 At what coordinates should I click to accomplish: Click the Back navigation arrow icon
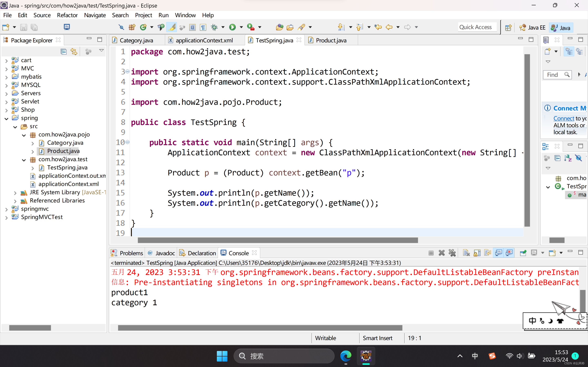click(389, 27)
